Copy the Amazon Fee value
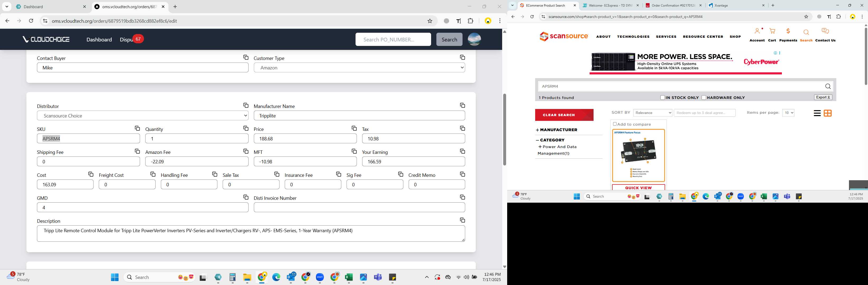 246,151
